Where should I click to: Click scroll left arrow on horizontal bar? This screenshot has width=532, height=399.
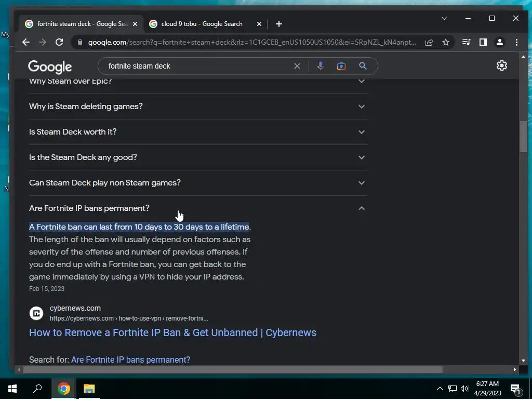pyautogui.click(x=19, y=369)
